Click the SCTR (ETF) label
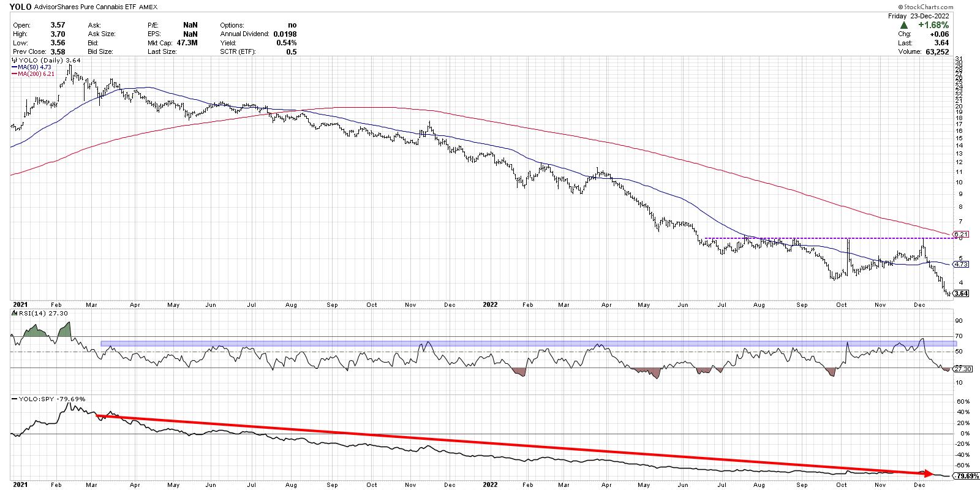980x490 pixels. (238, 52)
